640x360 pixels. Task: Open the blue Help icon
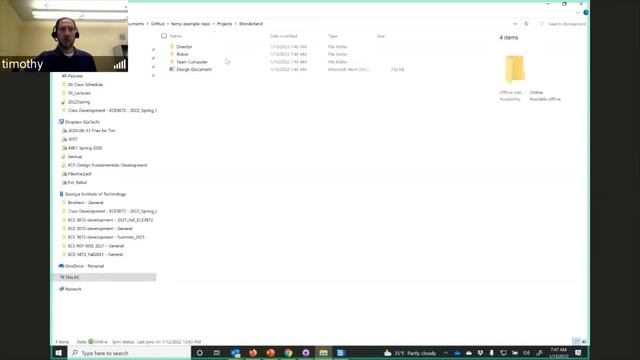pyautogui.click(x=586, y=13)
